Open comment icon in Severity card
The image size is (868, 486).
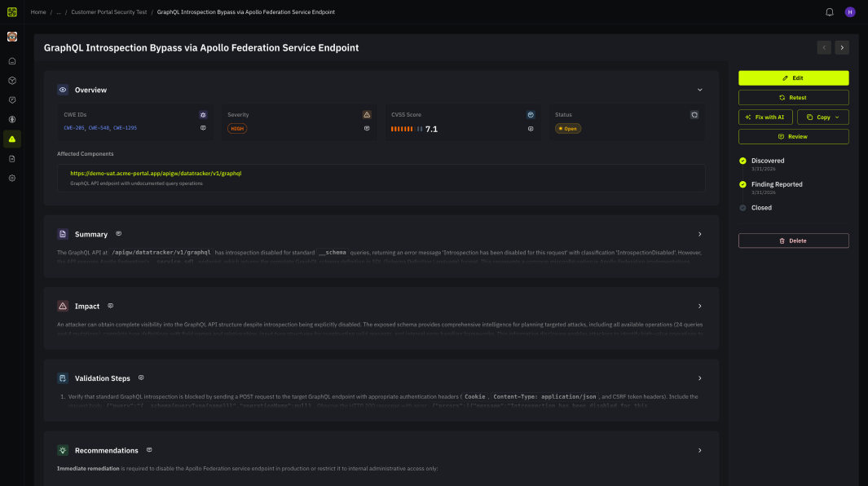[367, 128]
